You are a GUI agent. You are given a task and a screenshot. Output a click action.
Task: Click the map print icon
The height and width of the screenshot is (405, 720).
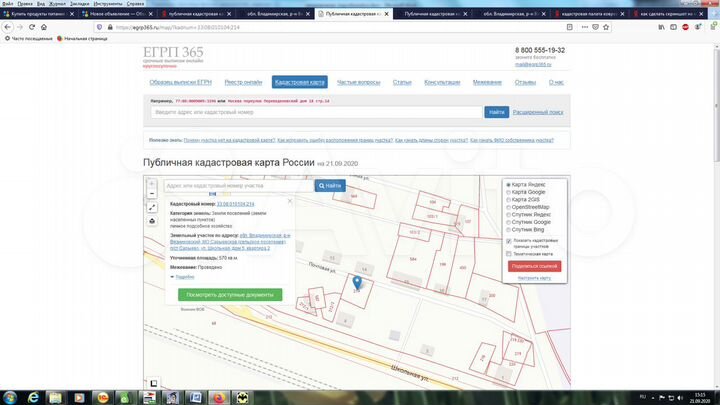coord(152,221)
